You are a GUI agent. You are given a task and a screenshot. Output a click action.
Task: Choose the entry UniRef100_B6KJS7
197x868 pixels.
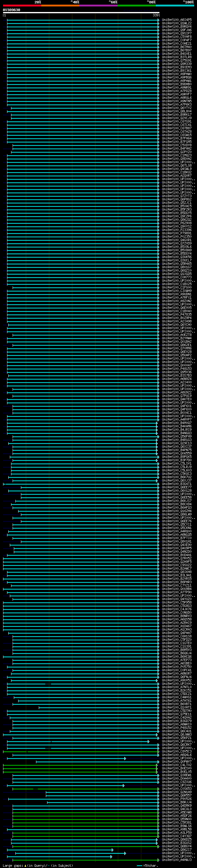point(177,501)
